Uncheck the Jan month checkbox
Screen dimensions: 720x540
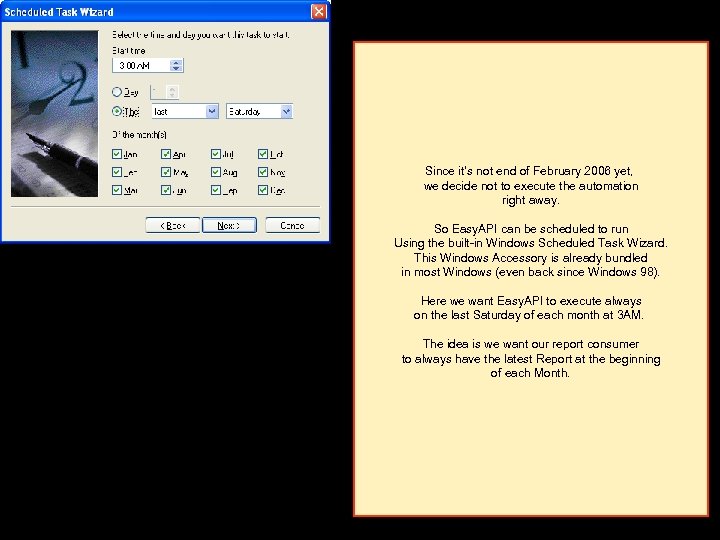[x=117, y=154]
